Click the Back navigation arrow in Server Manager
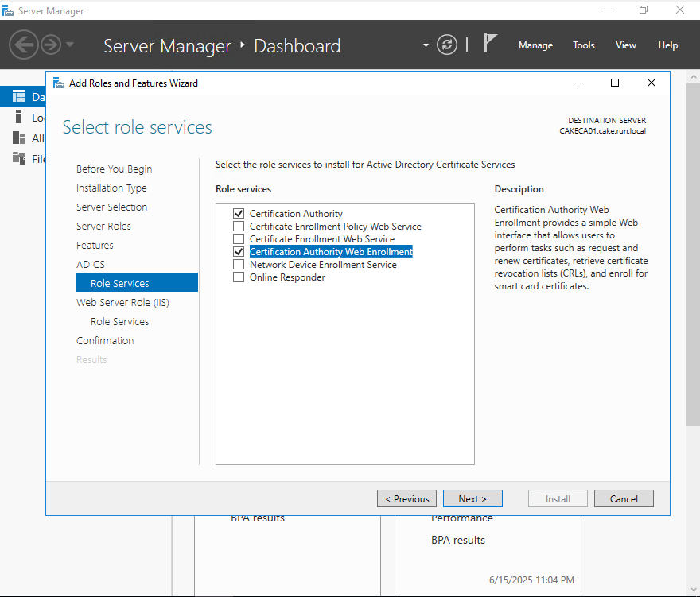 point(23,45)
